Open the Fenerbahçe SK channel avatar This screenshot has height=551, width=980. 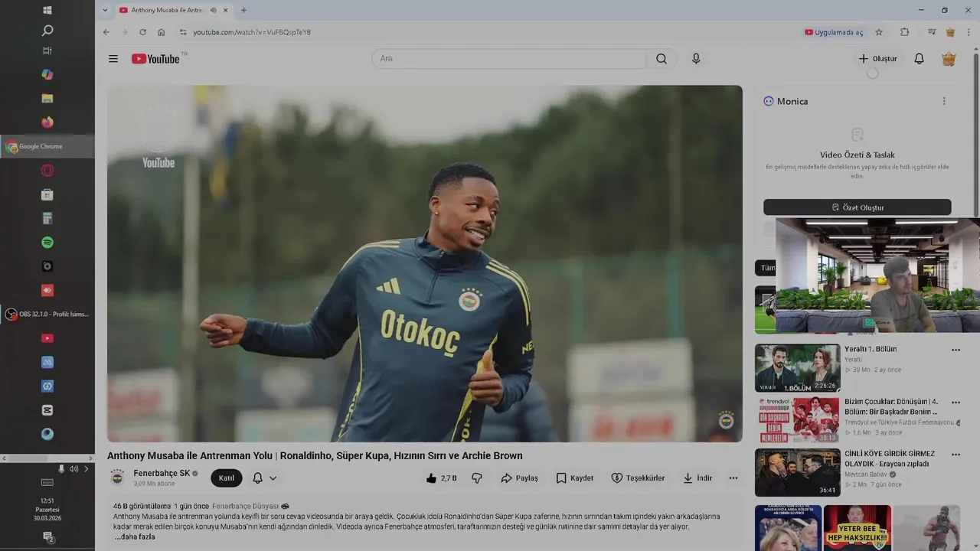point(117,478)
